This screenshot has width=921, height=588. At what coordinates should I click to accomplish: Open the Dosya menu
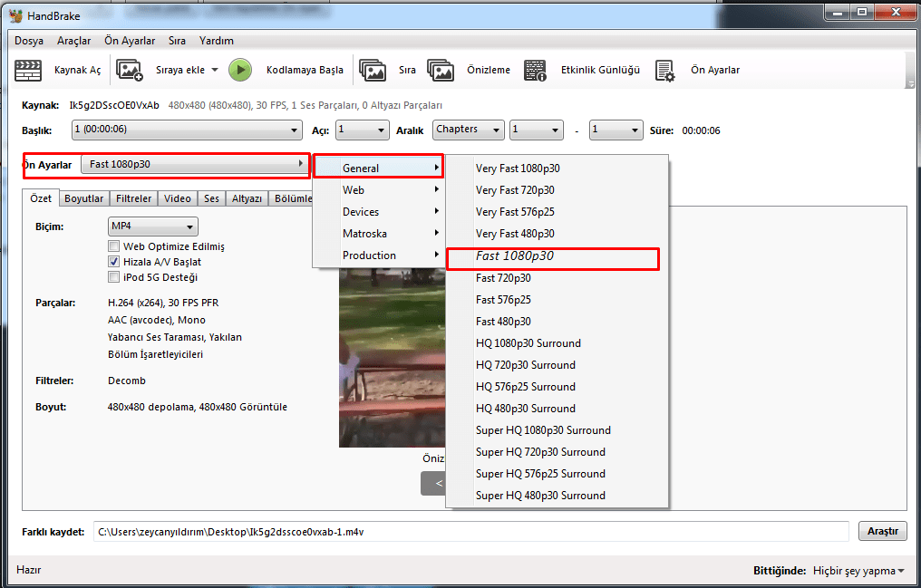(x=29, y=41)
